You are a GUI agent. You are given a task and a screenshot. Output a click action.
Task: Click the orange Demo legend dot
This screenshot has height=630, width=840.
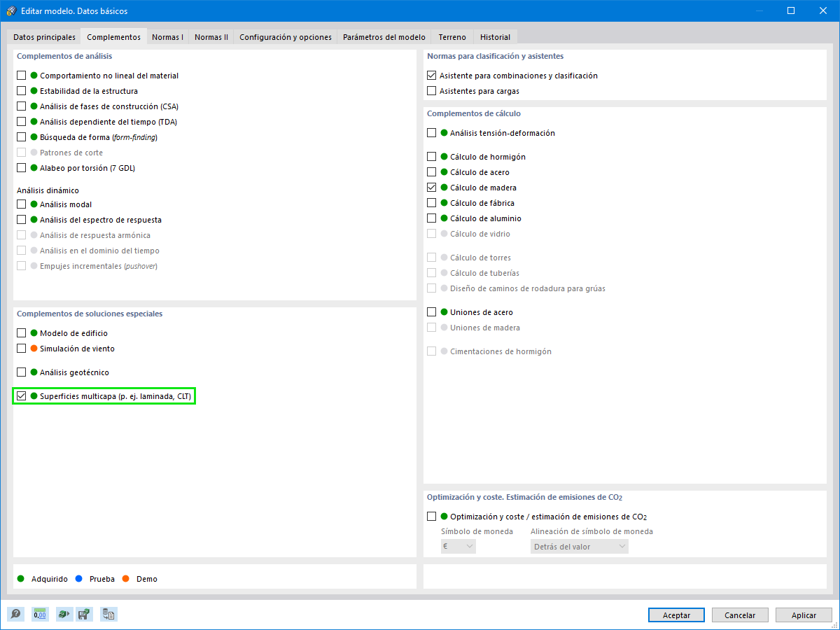(126, 579)
